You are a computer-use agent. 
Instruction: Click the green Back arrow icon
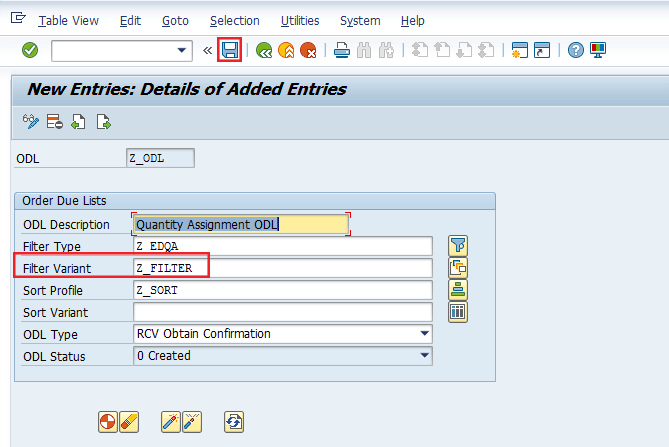tap(264, 50)
